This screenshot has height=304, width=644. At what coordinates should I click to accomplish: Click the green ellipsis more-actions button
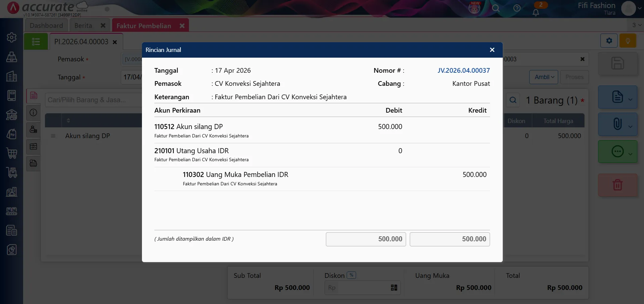(617, 151)
